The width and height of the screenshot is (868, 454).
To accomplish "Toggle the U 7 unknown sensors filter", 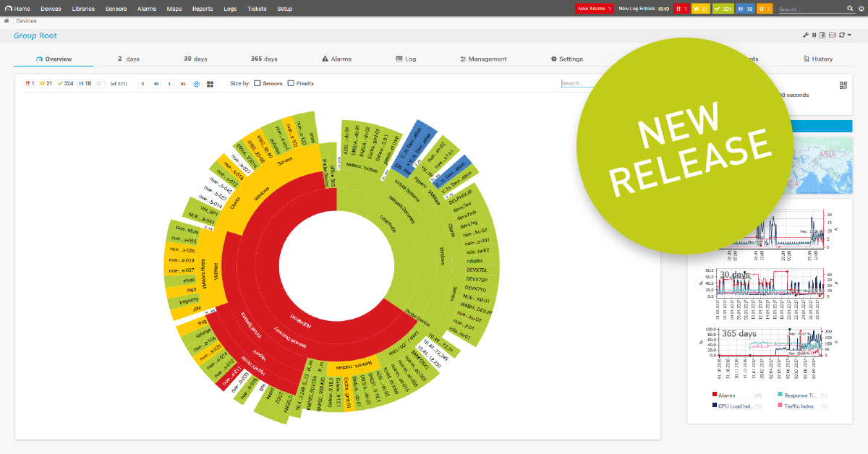I will pyautogui.click(x=101, y=83).
